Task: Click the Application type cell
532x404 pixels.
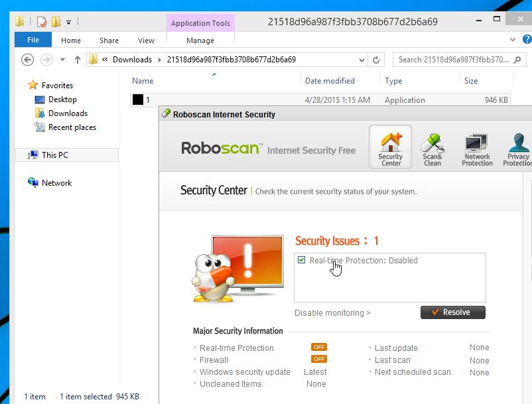Action: (405, 100)
